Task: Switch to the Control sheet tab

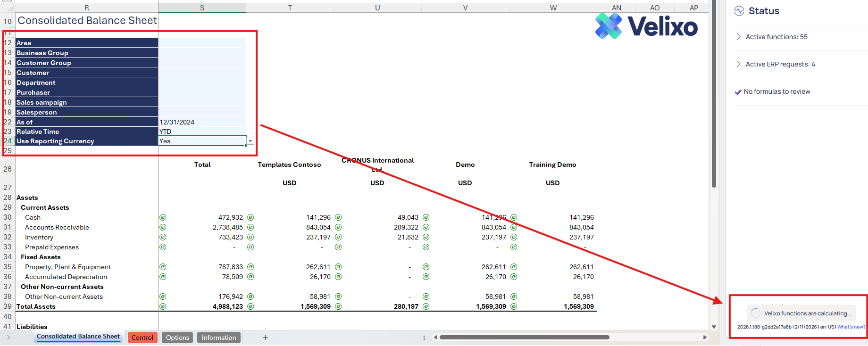Action: click(142, 338)
